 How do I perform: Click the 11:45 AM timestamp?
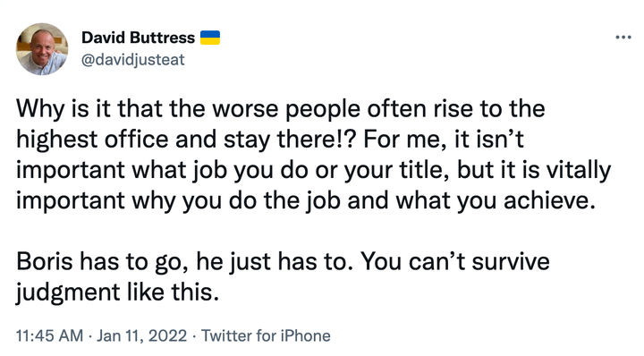49,336
